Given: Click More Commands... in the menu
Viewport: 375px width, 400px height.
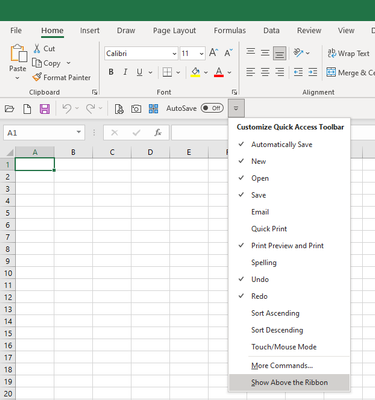Looking at the screenshot, I should (289, 366).
